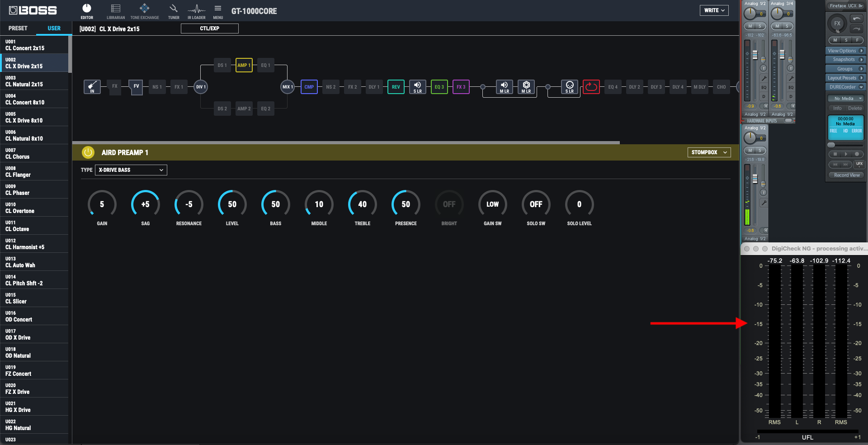868x445 pixels.
Task: Click the Delete button in DURECorder
Action: click(x=855, y=109)
